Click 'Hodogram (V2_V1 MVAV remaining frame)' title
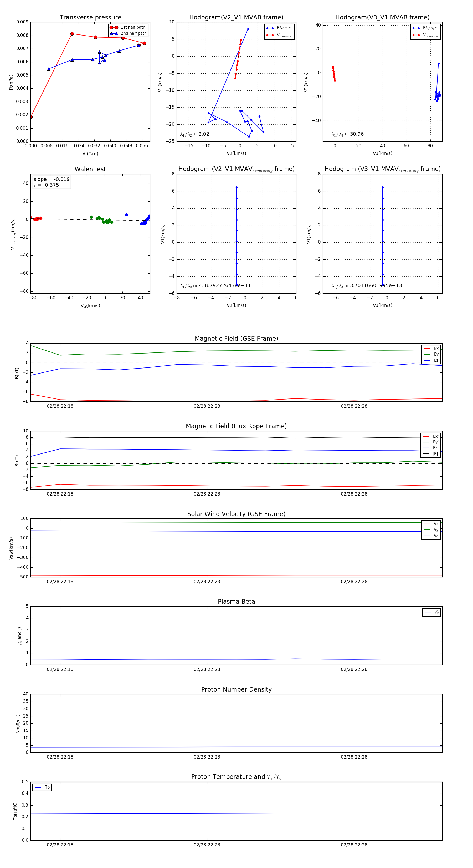 [x=236, y=169]
